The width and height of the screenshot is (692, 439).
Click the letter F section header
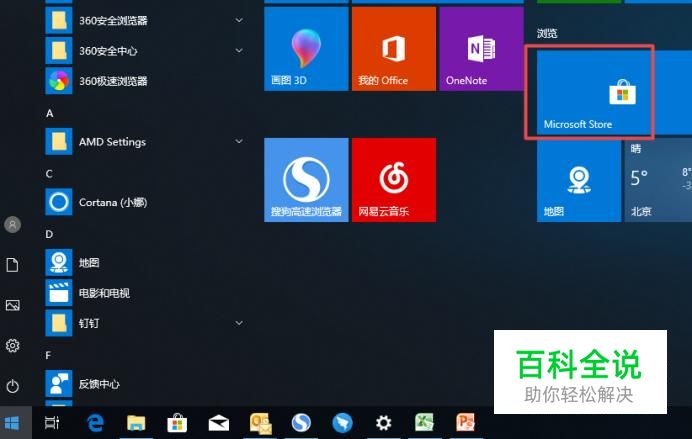[x=49, y=355]
